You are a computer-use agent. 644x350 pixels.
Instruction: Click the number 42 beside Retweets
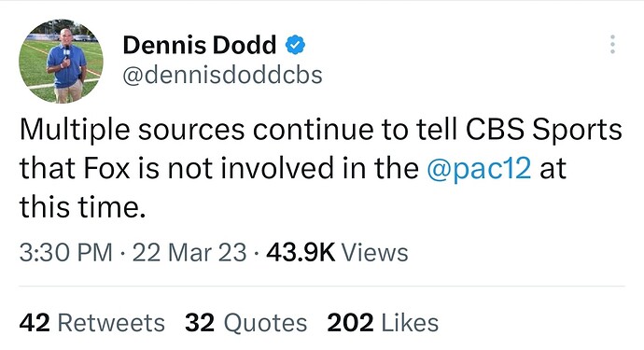(x=35, y=323)
